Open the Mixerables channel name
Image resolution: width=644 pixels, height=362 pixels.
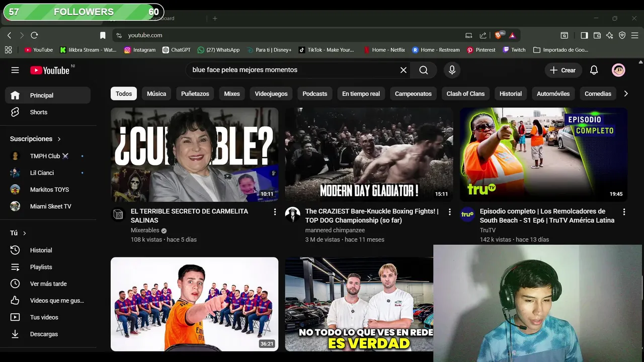pyautogui.click(x=145, y=230)
